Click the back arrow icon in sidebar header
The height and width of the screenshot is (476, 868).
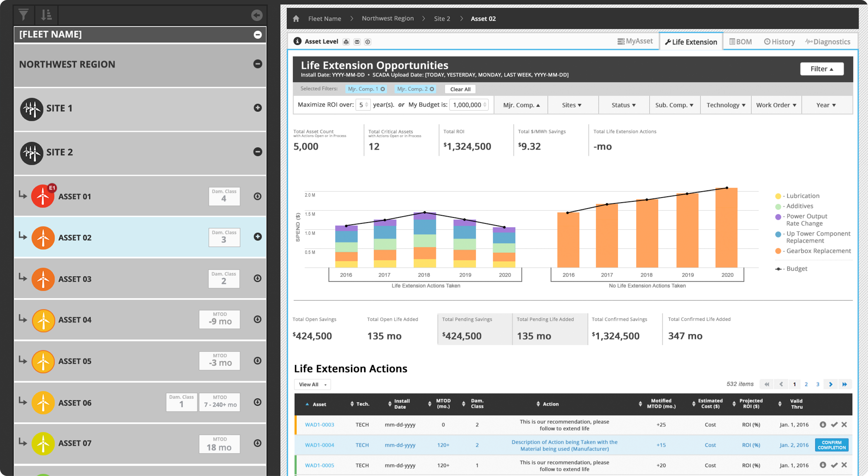257,15
